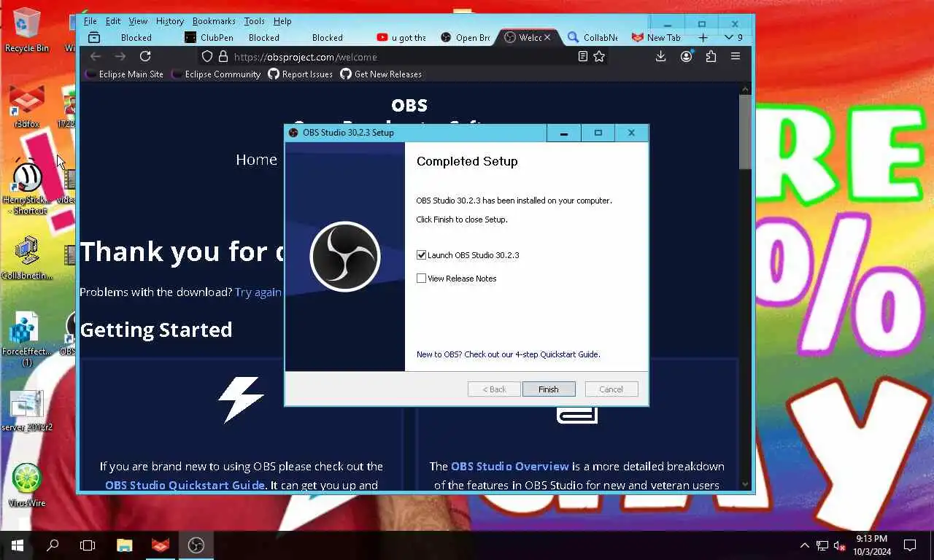
Task: Open the browser hamburger application menu
Action: [736, 56]
